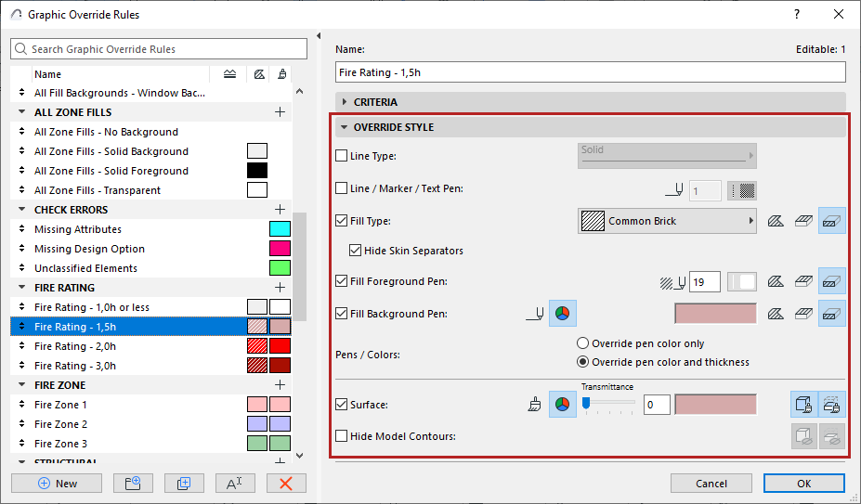This screenshot has width=861, height=504.
Task: Collapse the FIRE RATING group
Action: coord(22,287)
